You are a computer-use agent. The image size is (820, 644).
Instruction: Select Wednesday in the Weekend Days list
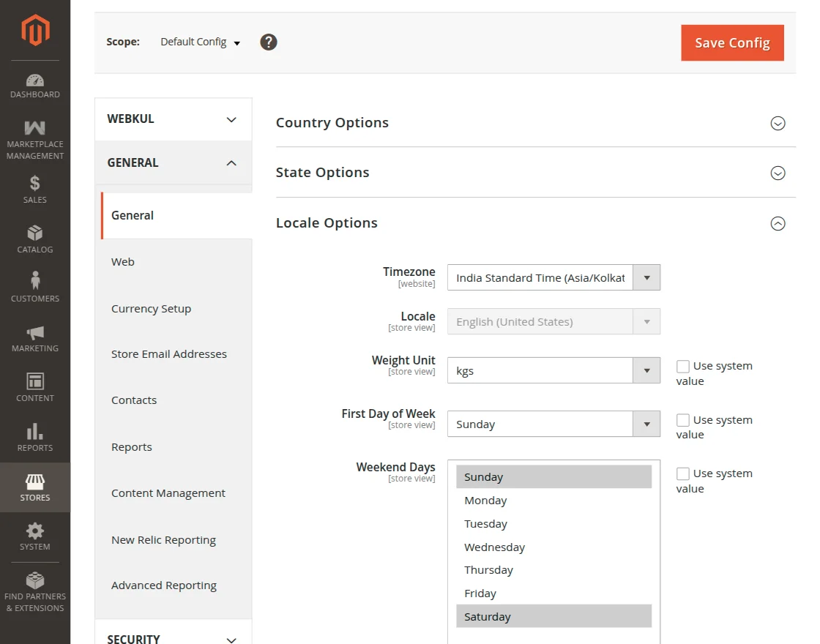(x=495, y=547)
